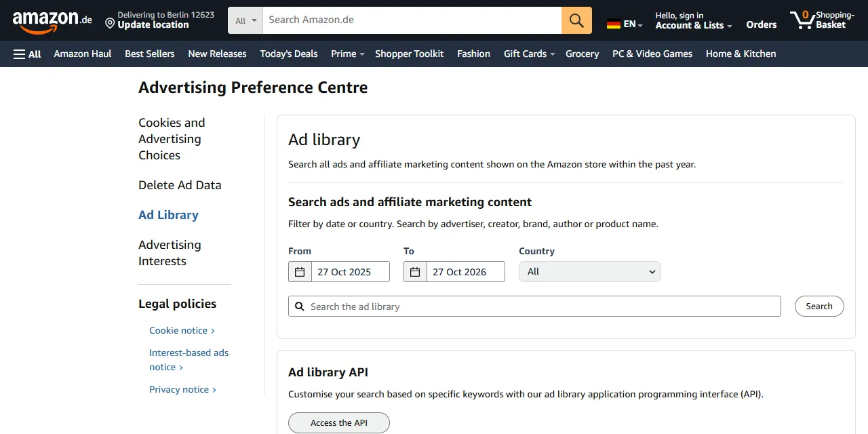Focus the Search Amazon.de field
The height and width of the screenshot is (434, 868).
[412, 20]
